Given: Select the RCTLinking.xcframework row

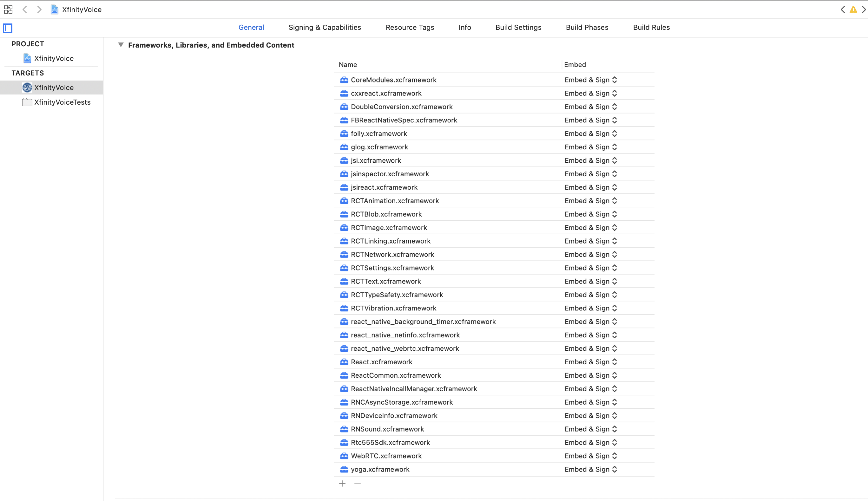Looking at the screenshot, I should [494, 241].
